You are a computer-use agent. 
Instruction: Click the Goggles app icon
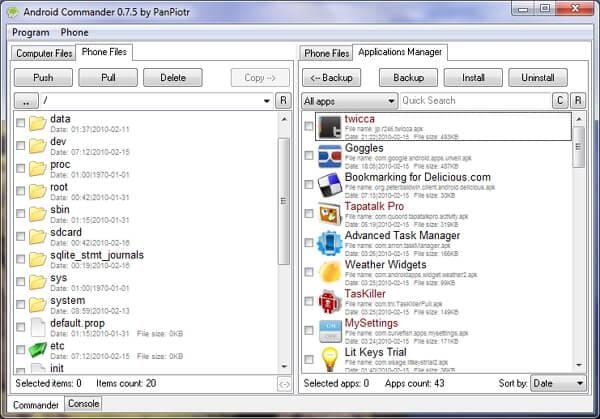pyautogui.click(x=329, y=156)
